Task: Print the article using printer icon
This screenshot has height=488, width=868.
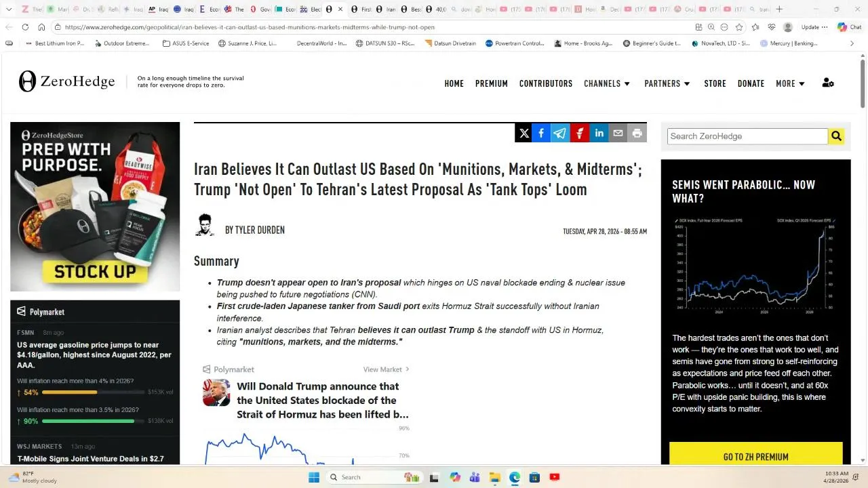Action: tap(637, 134)
